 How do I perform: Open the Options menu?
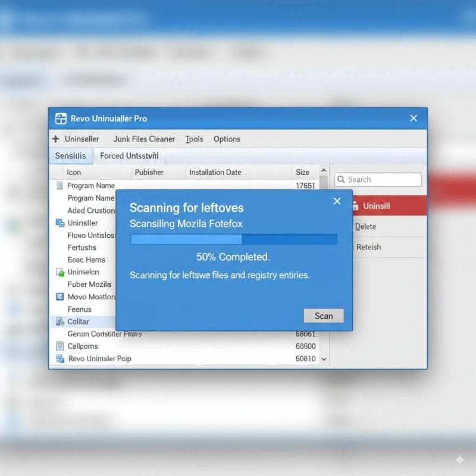(227, 139)
